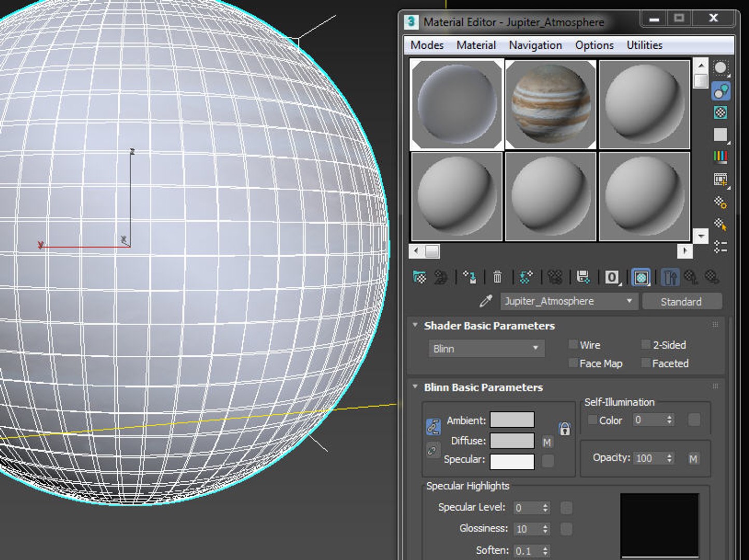The height and width of the screenshot is (560, 749).
Task: Click the Sample Type sphere icon
Action: pyautogui.click(x=720, y=68)
